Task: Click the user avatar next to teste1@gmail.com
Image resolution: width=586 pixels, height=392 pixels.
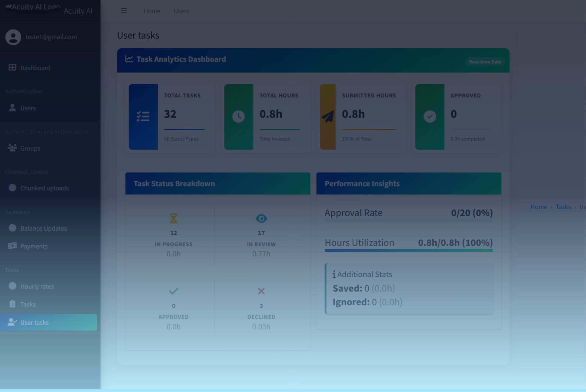Action: coord(13,37)
